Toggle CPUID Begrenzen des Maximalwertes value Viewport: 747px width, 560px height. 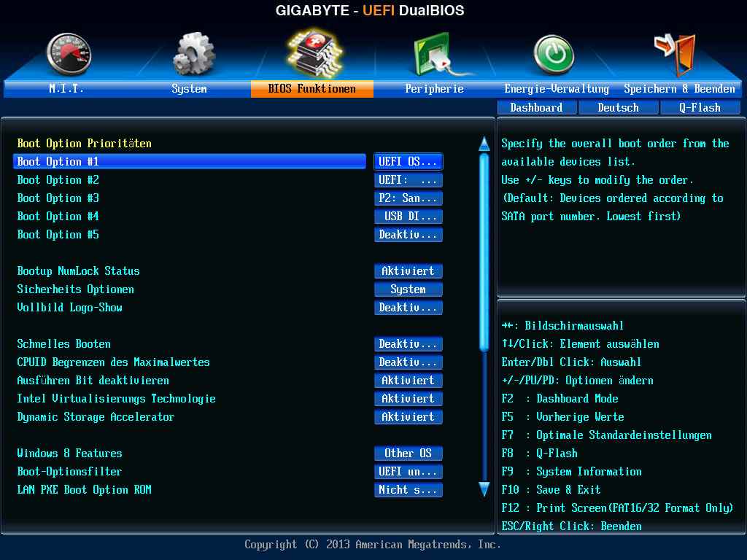click(x=409, y=362)
